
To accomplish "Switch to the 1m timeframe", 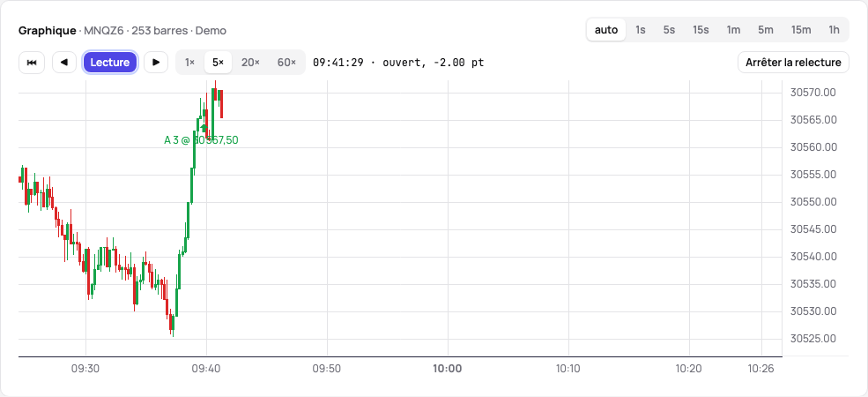I will (733, 30).
